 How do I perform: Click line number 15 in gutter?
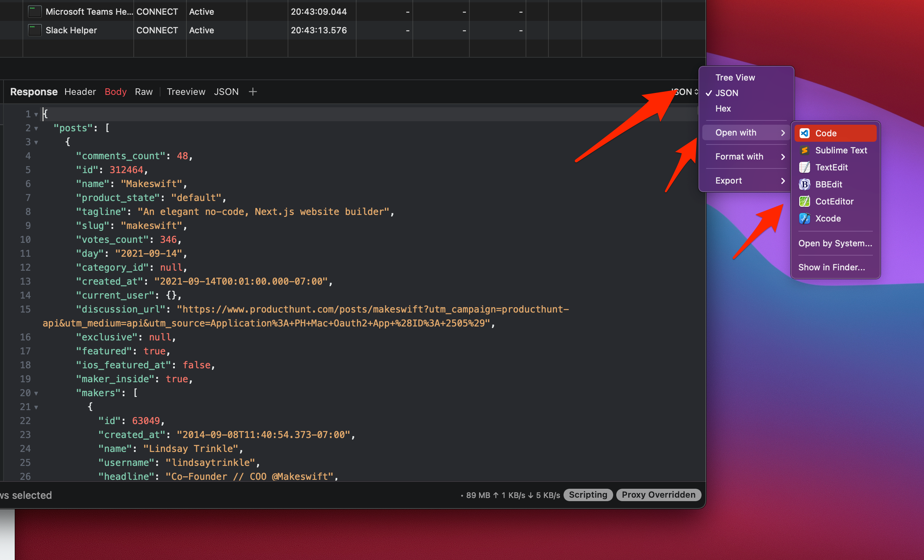coord(25,309)
